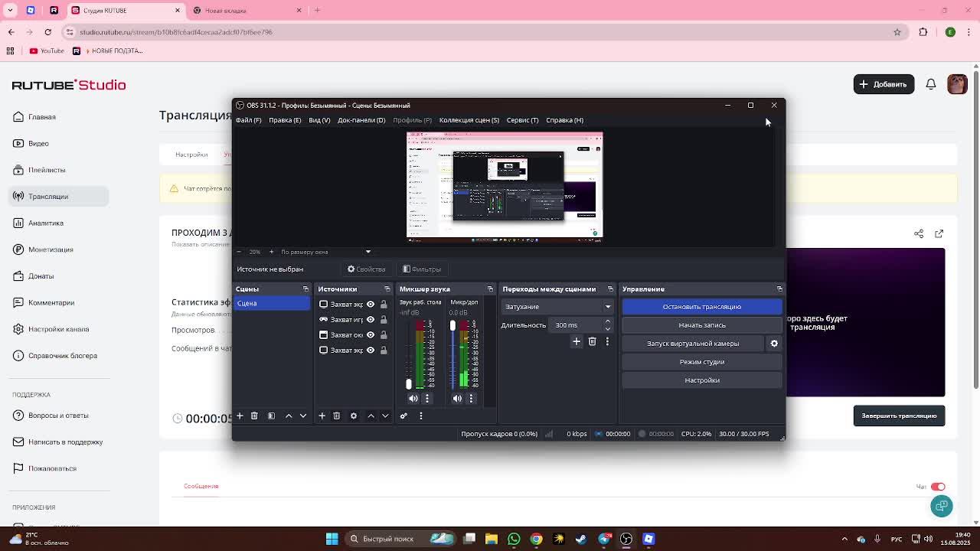Click the source properties gear icon
The width and height of the screenshot is (980, 551).
click(353, 416)
